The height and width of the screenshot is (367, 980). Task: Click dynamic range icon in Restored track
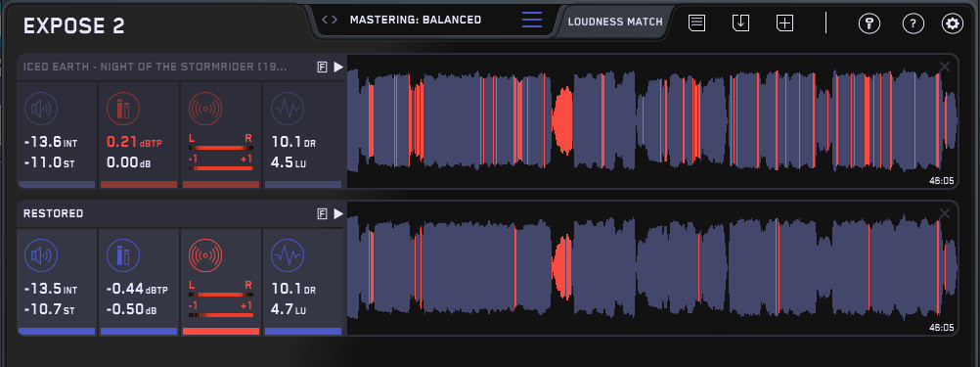pos(288,255)
